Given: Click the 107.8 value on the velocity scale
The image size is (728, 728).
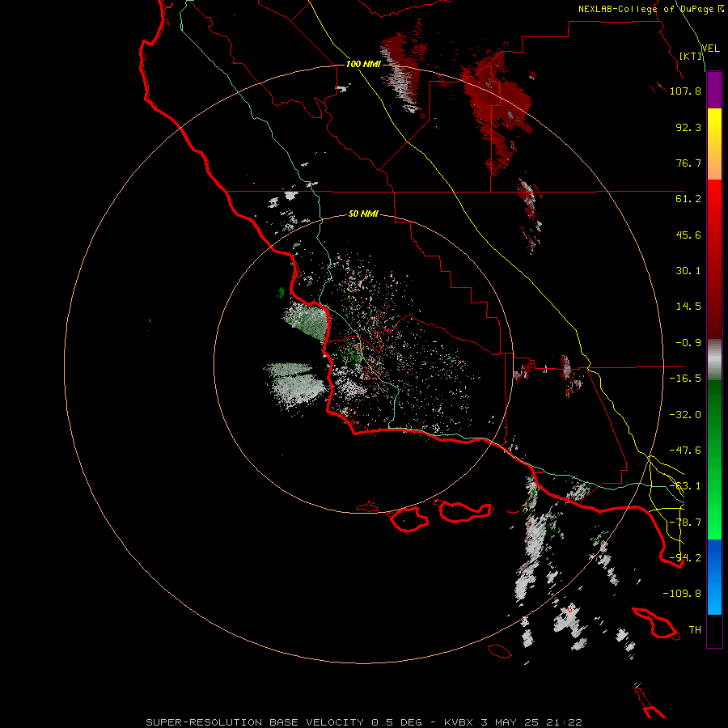Looking at the screenshot, I should tap(685, 91).
